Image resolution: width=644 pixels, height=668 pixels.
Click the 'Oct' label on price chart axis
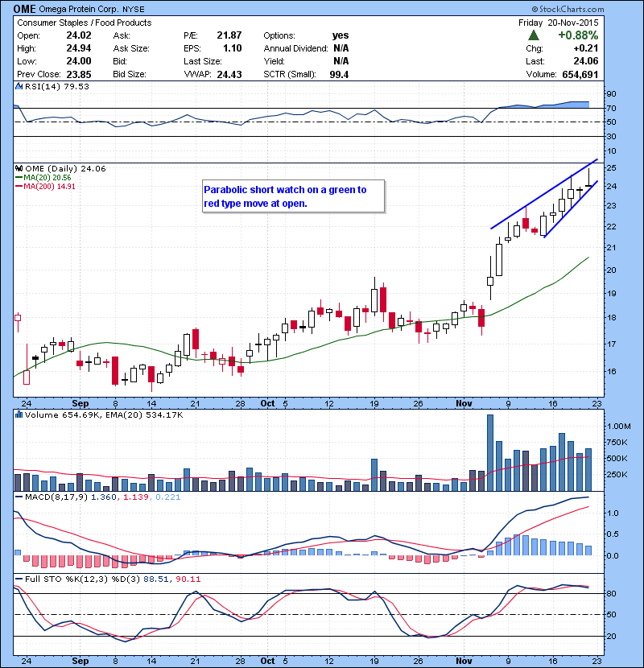click(267, 403)
